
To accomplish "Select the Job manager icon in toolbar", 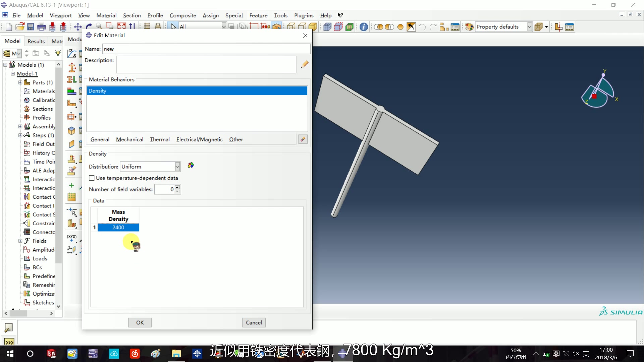I will [x=570, y=27].
